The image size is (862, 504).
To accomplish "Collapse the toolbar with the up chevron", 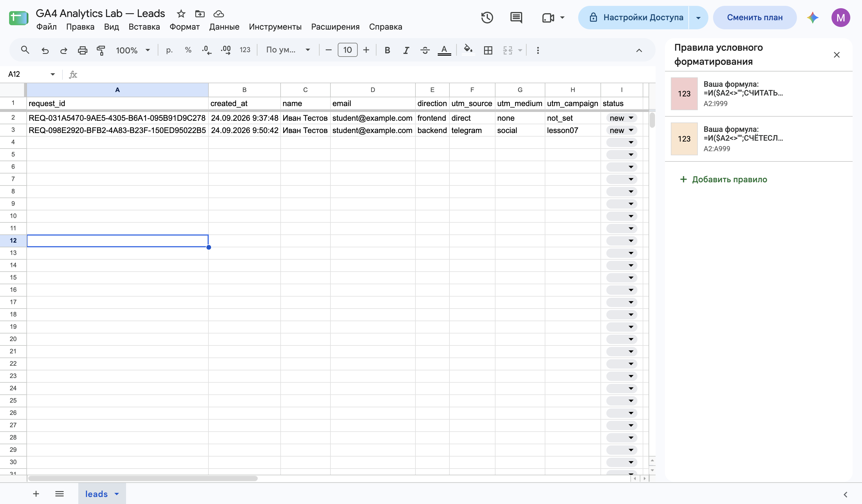I will click(x=639, y=50).
